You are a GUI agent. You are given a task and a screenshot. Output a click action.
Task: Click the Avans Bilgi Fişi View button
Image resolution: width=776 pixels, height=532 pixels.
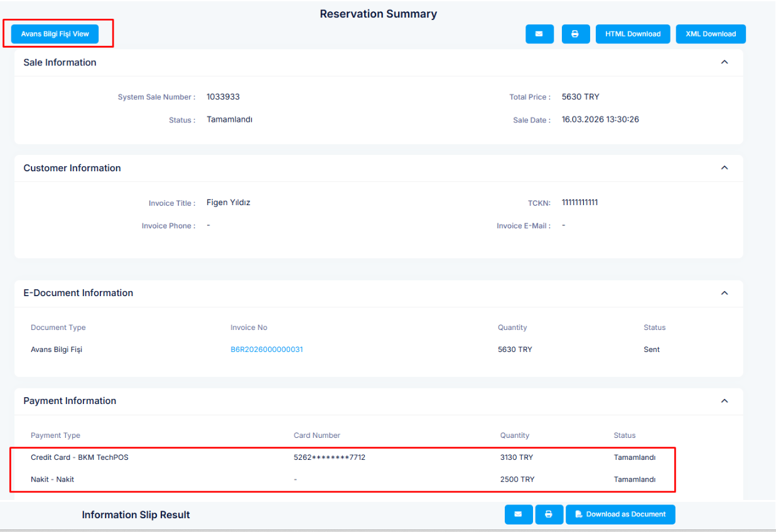pos(55,34)
